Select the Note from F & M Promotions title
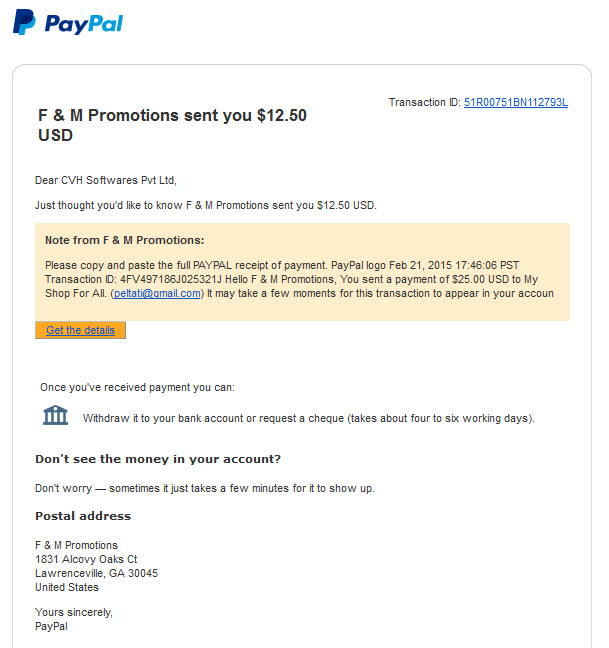 click(x=125, y=240)
